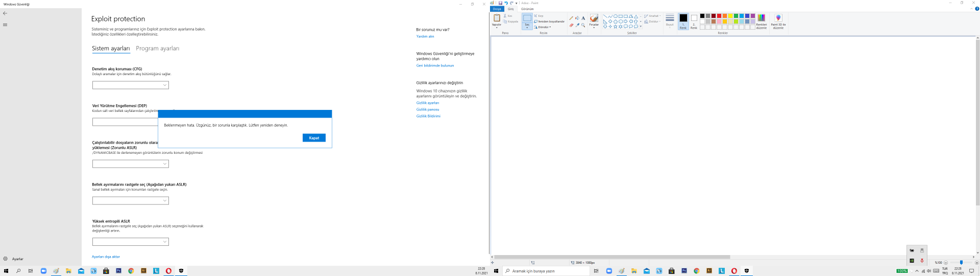The width and height of the screenshot is (980, 276).
Task: Click Ayarları dışa aktar link
Action: [x=106, y=257]
